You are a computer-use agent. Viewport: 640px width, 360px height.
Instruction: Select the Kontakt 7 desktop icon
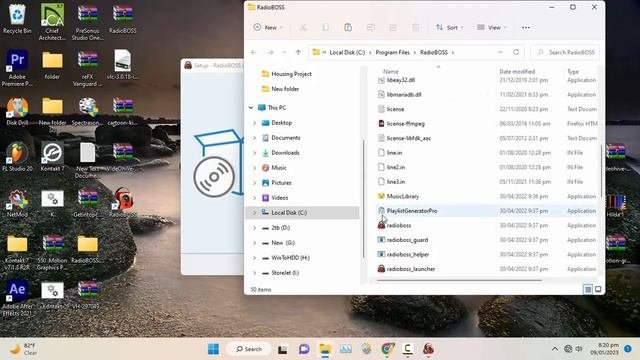[x=52, y=157]
